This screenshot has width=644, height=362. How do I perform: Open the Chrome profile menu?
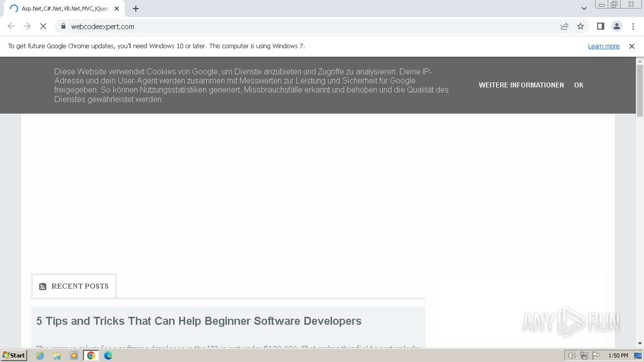pyautogui.click(x=616, y=26)
